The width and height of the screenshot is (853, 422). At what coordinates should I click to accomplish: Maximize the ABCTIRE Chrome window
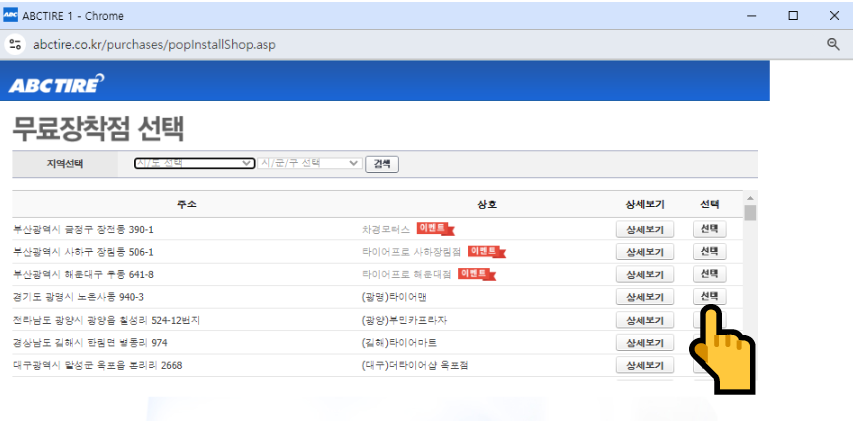pos(793,16)
